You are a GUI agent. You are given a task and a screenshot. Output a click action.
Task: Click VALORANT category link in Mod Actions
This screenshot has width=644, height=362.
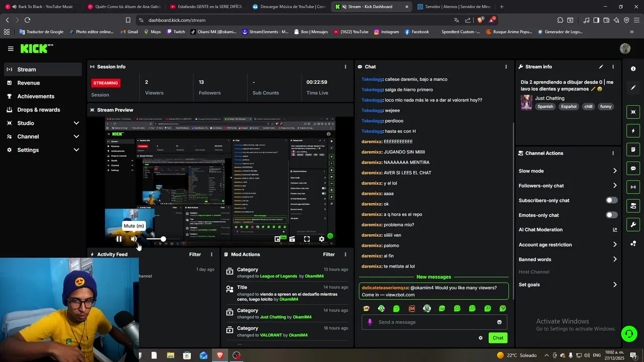point(271,335)
